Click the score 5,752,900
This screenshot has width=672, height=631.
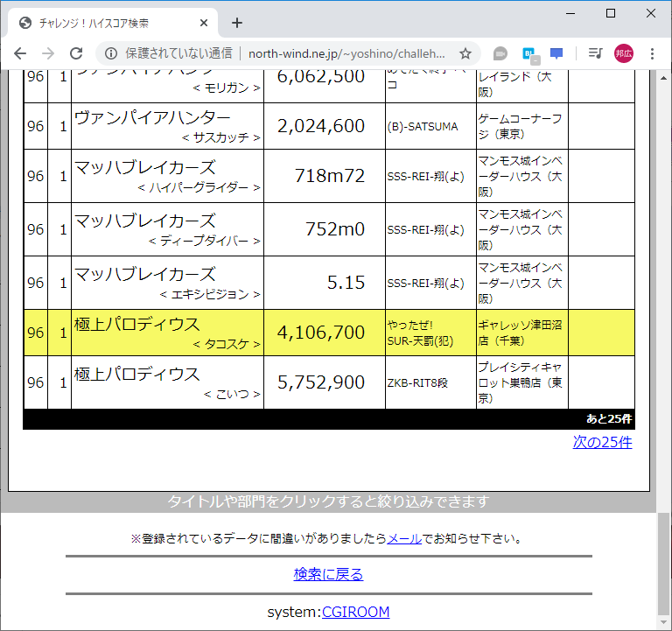(321, 382)
